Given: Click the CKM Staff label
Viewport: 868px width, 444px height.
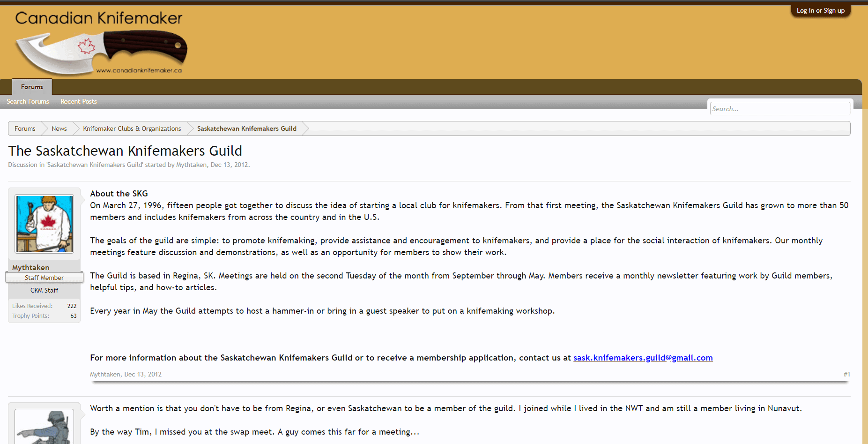Looking at the screenshot, I should [x=44, y=290].
